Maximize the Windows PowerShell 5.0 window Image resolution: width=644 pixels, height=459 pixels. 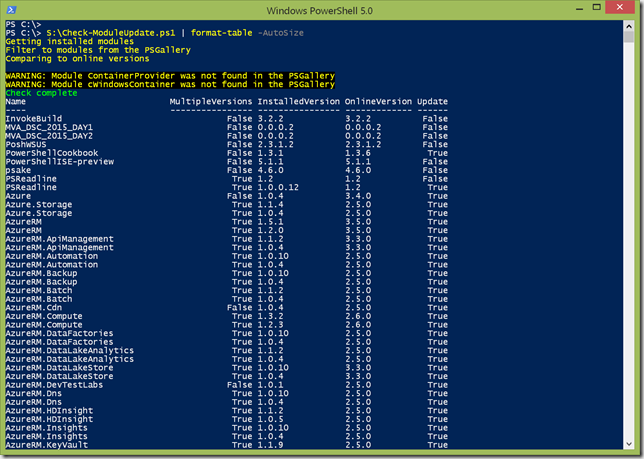pos(597,7)
